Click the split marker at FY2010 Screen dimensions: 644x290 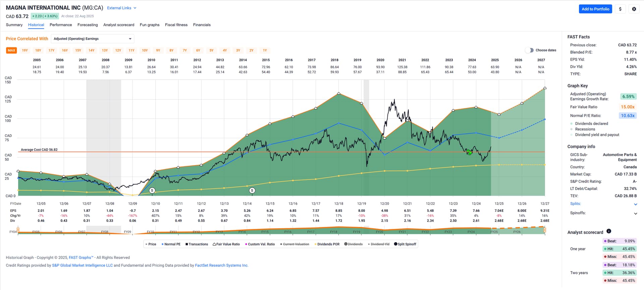pyautogui.click(x=152, y=191)
